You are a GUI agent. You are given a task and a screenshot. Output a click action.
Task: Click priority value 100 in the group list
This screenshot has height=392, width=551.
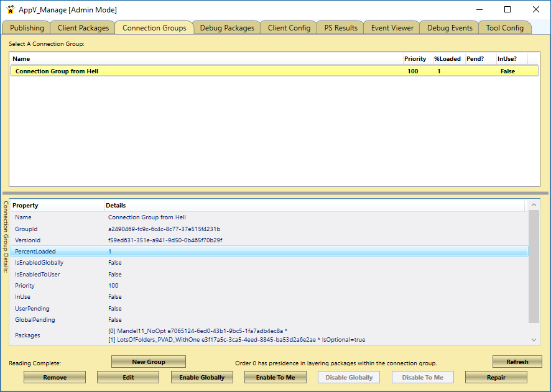coord(413,71)
